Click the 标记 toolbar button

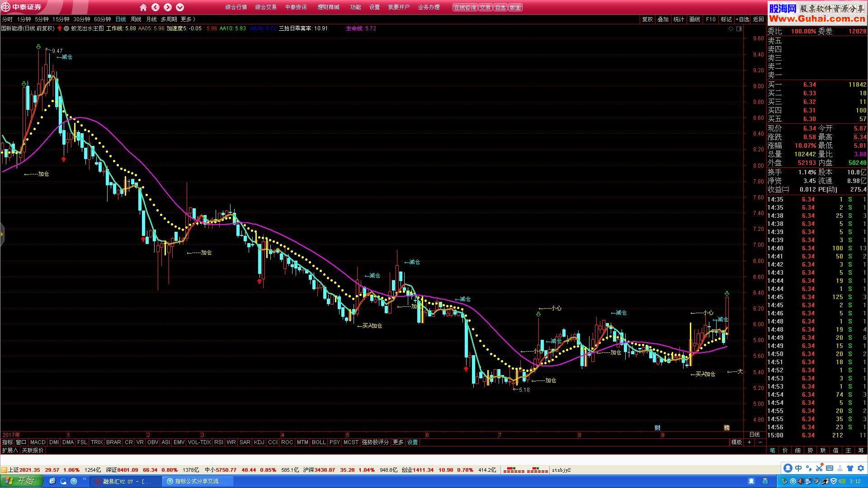point(726,19)
